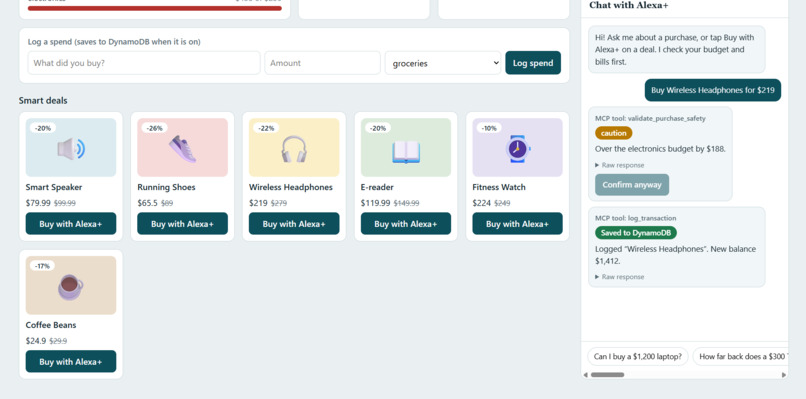Click the Coffee Beans cup image

pyautogui.click(x=71, y=285)
